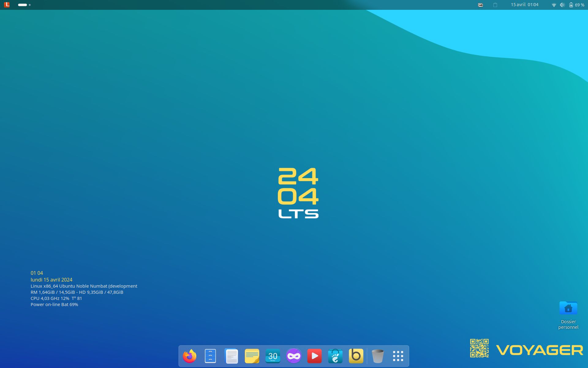Open the text editor dock icon
Screen dimensions: 588x368
(231, 356)
